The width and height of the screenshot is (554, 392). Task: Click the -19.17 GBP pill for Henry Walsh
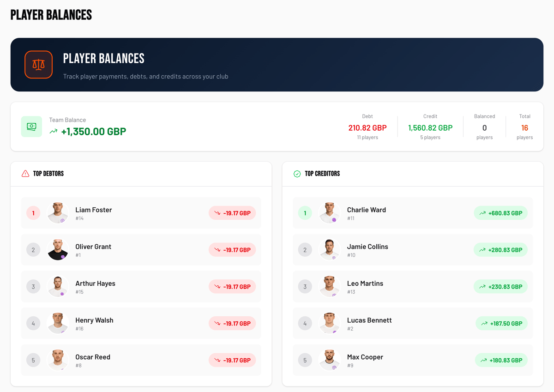pos(232,323)
